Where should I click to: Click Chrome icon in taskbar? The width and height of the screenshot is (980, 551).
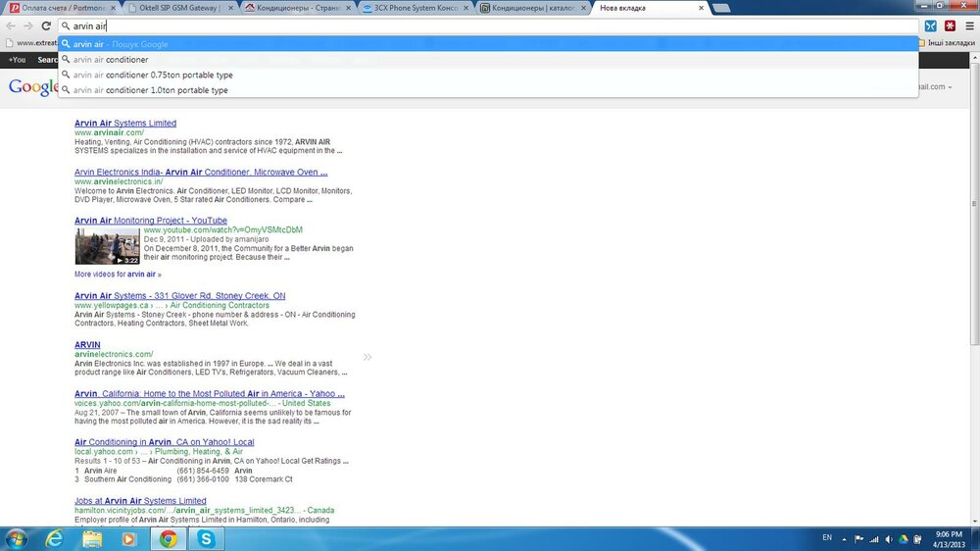pos(168,539)
